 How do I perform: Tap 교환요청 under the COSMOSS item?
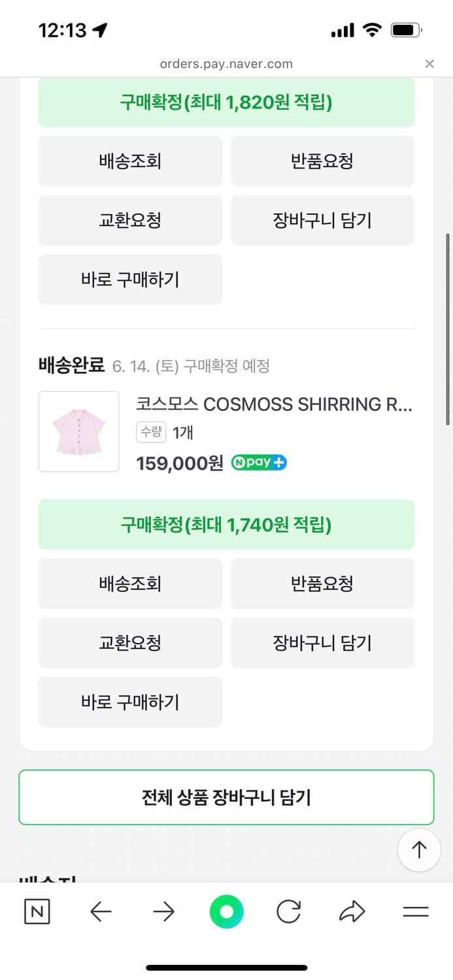click(130, 643)
